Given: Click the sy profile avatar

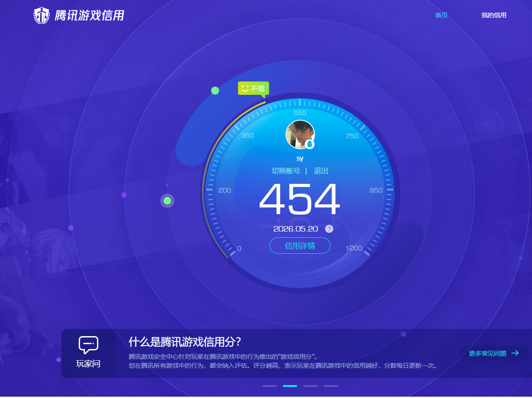Looking at the screenshot, I should (300, 134).
